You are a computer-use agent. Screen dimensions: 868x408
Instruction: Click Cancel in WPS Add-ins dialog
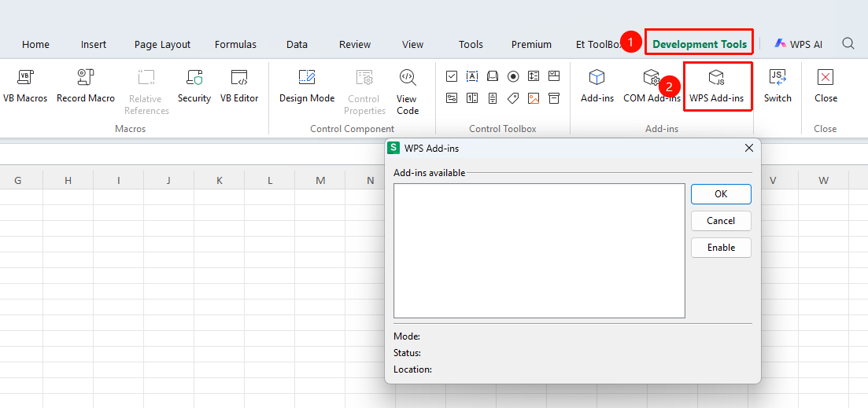(721, 221)
